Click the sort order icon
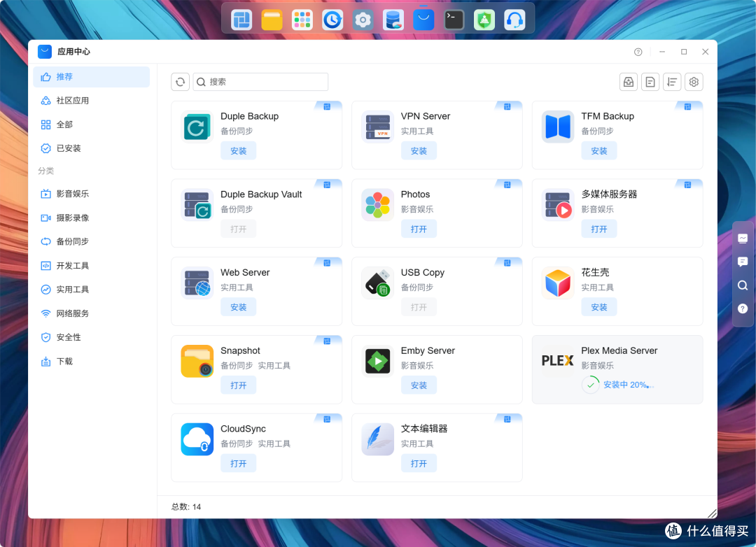This screenshot has height=547, width=756. (x=671, y=82)
